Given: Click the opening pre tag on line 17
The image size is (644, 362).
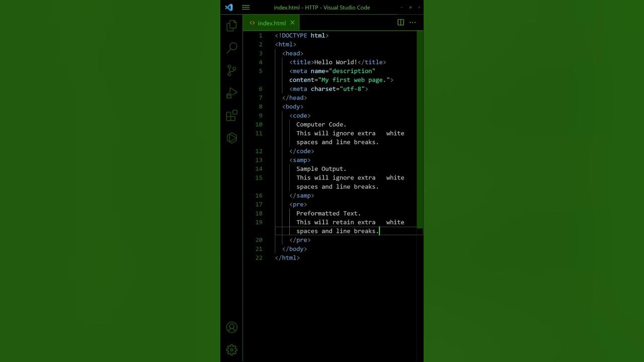Looking at the screenshot, I should point(298,205).
